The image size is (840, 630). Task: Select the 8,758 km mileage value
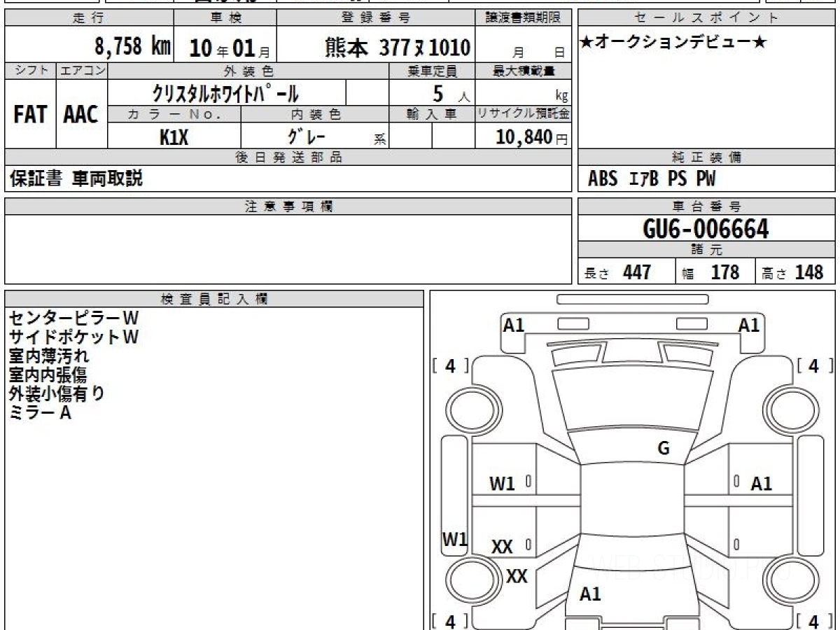[132, 47]
